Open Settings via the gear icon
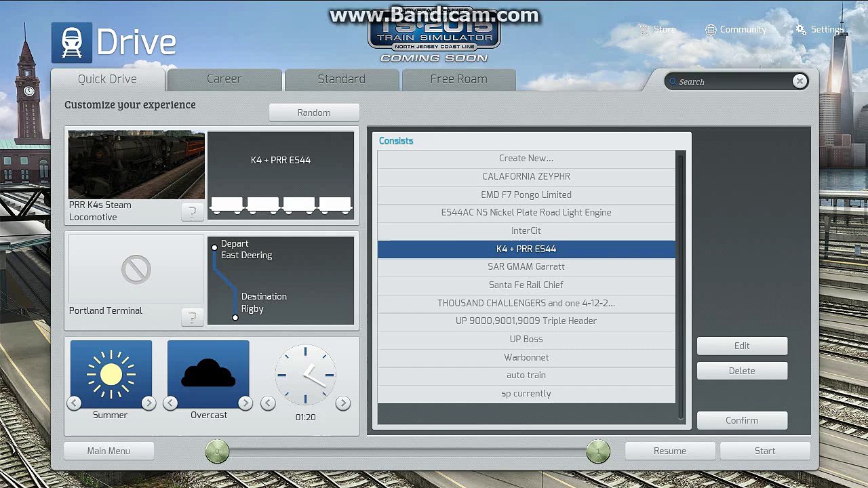 [x=801, y=30]
